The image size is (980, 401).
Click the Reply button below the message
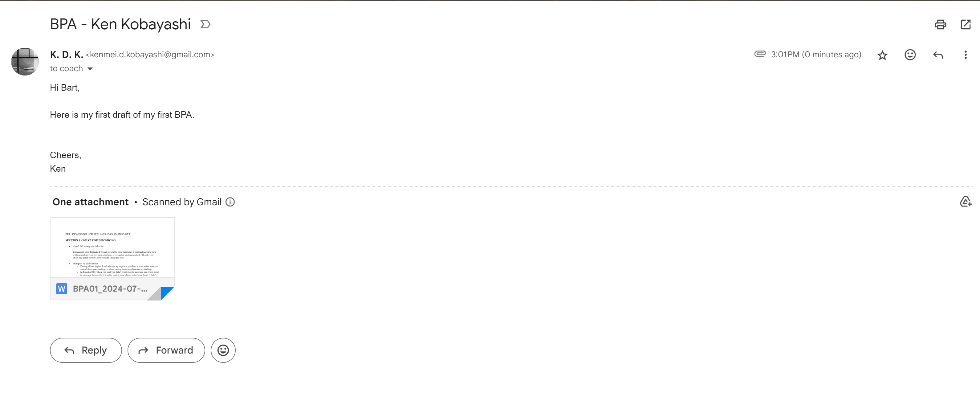pyautogui.click(x=86, y=350)
